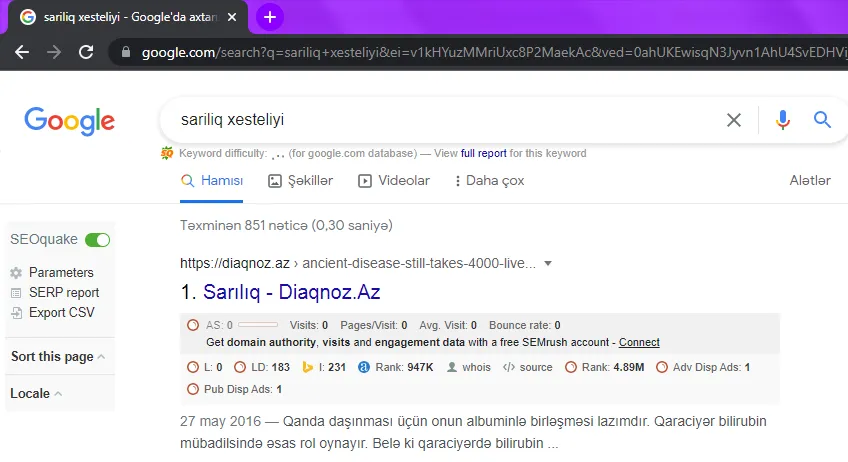Image resolution: width=848 pixels, height=462 pixels.
Task: Reload the page with the refresh icon
Action: (86, 52)
